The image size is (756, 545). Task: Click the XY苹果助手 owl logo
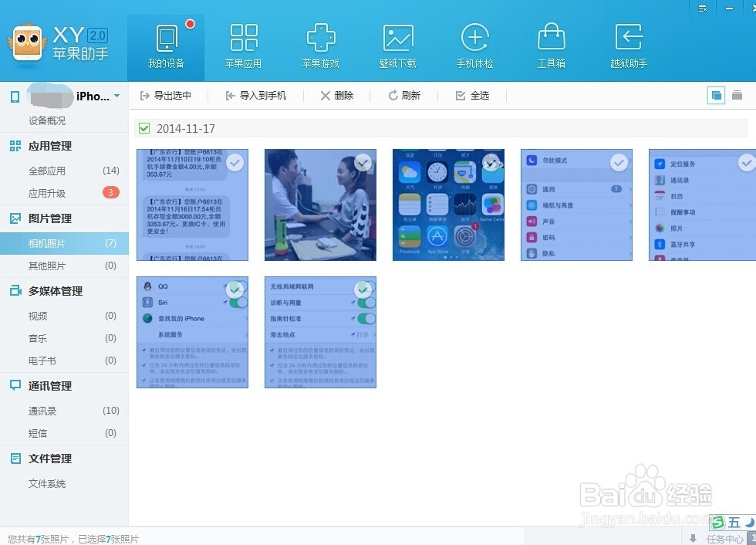[x=27, y=43]
